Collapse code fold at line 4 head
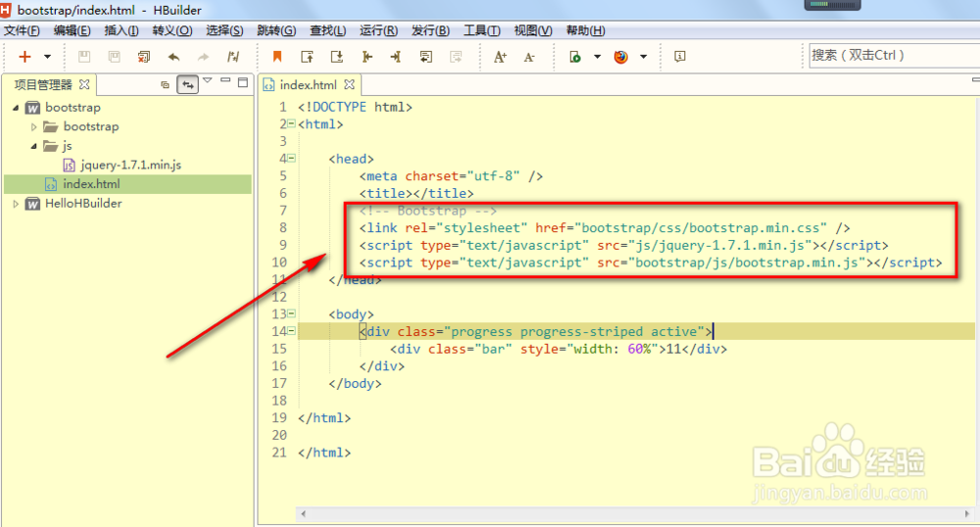The image size is (980, 527). pyautogui.click(x=291, y=158)
